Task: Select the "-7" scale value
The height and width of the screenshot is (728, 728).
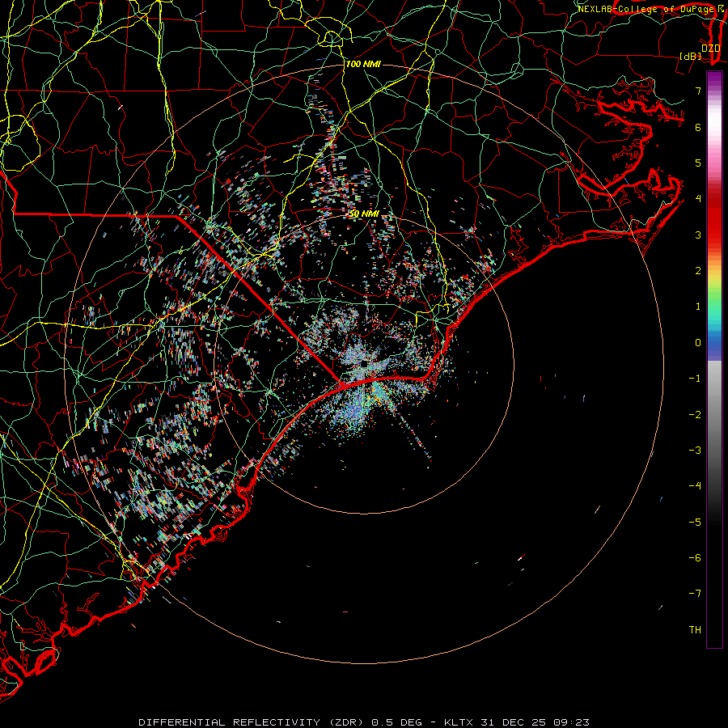Action: click(x=695, y=594)
